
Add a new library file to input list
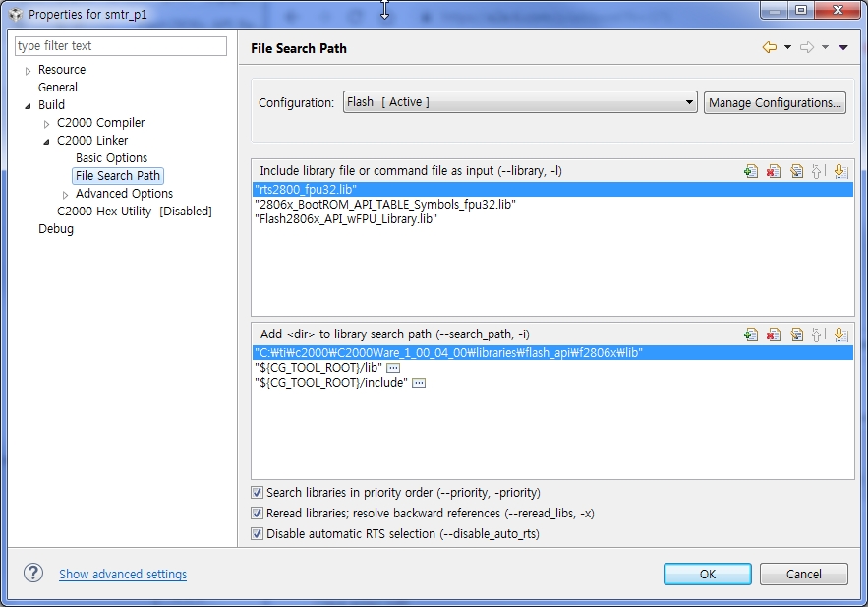(x=752, y=171)
